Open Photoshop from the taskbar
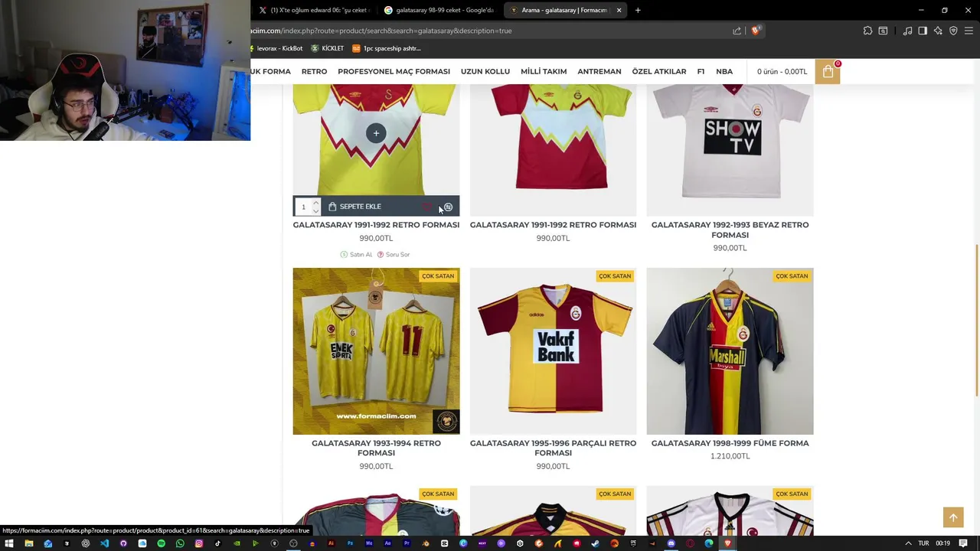This screenshot has height=551, width=980. pyautogui.click(x=350, y=543)
